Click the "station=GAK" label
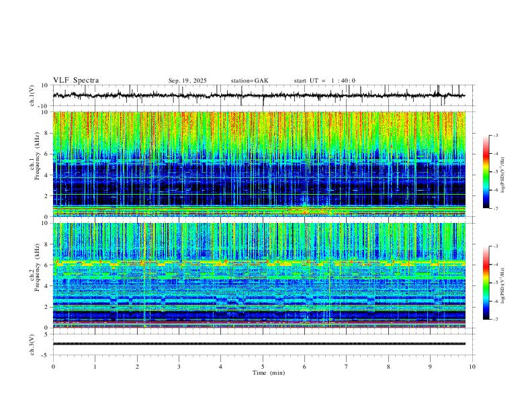The image size is (532, 411). (x=249, y=81)
